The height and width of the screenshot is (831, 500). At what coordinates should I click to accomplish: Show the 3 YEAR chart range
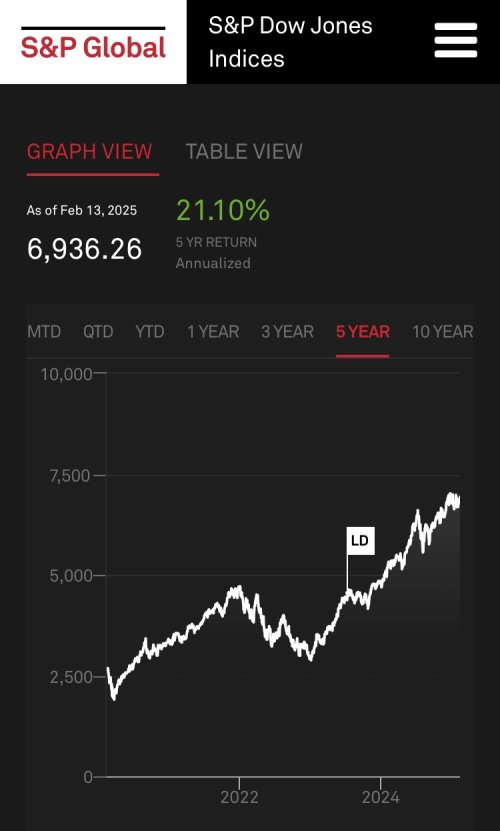287,332
